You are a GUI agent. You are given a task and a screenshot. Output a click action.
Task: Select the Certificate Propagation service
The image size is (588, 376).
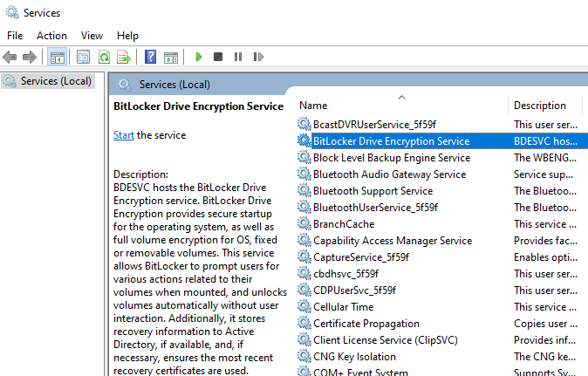[366, 324]
